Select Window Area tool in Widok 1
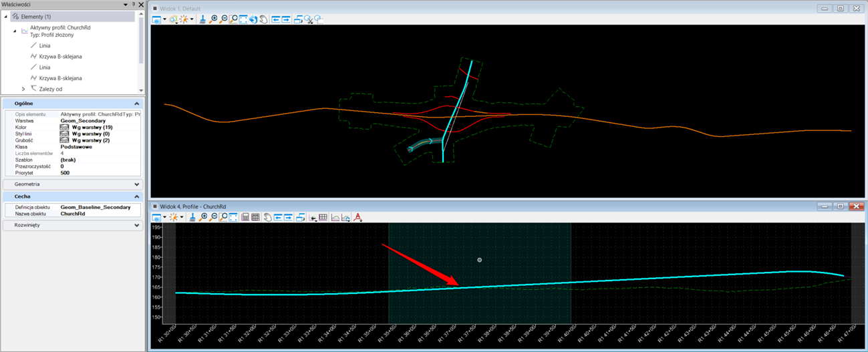This screenshot has width=868, height=352. coord(233,19)
